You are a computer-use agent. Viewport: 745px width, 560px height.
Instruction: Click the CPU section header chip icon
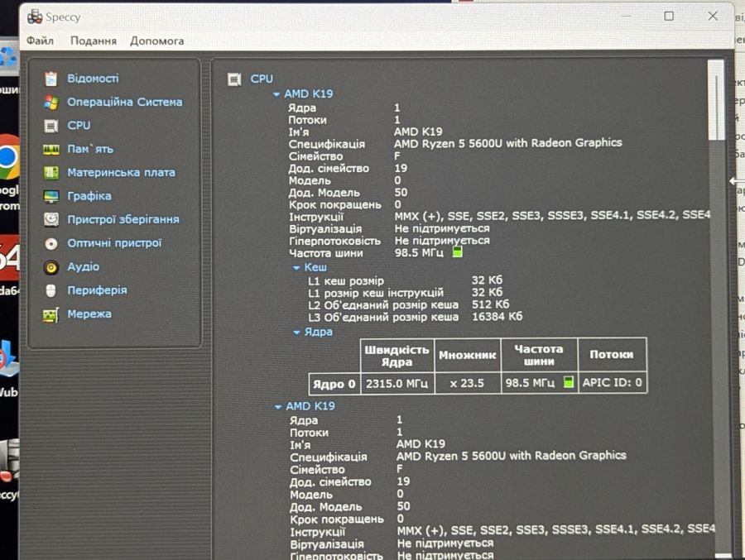(x=234, y=79)
